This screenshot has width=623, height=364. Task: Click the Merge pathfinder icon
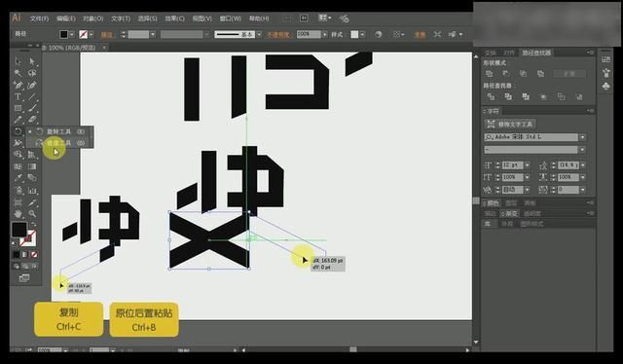click(x=526, y=96)
